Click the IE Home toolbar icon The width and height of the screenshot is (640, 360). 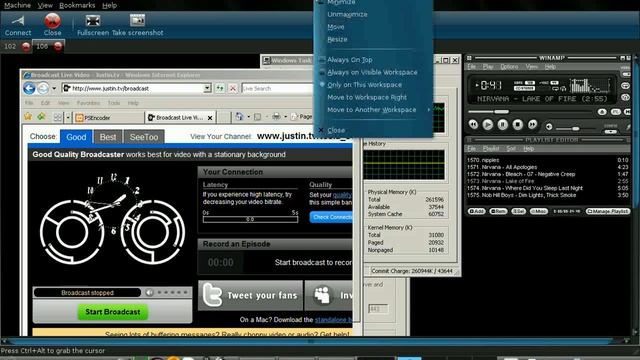pyautogui.click(x=239, y=117)
